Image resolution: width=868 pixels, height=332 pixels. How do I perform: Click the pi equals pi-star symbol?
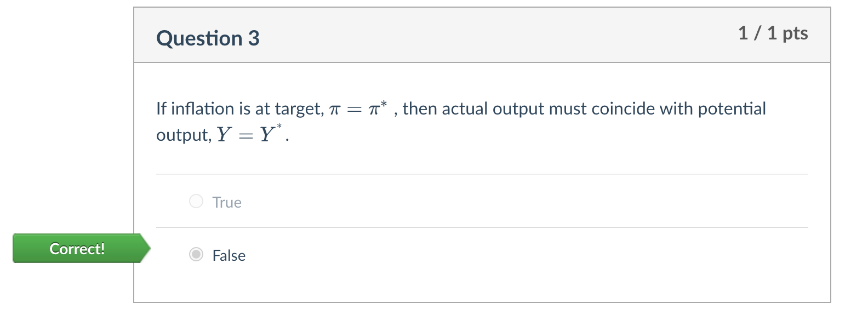point(359,108)
